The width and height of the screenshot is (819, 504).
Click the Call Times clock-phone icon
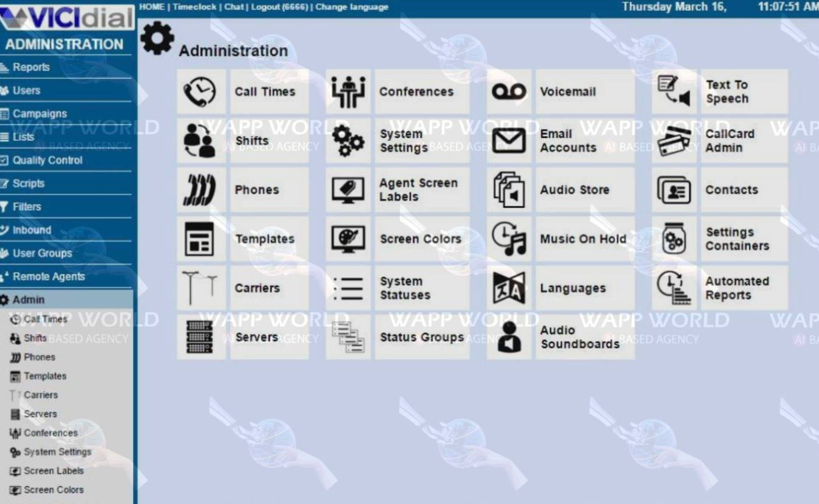(200, 92)
